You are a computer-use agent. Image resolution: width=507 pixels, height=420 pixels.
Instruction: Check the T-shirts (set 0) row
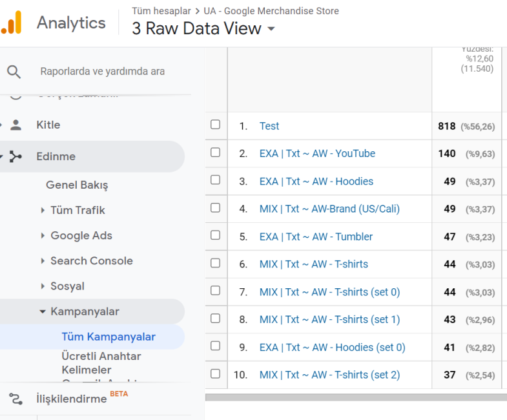pos(215,291)
